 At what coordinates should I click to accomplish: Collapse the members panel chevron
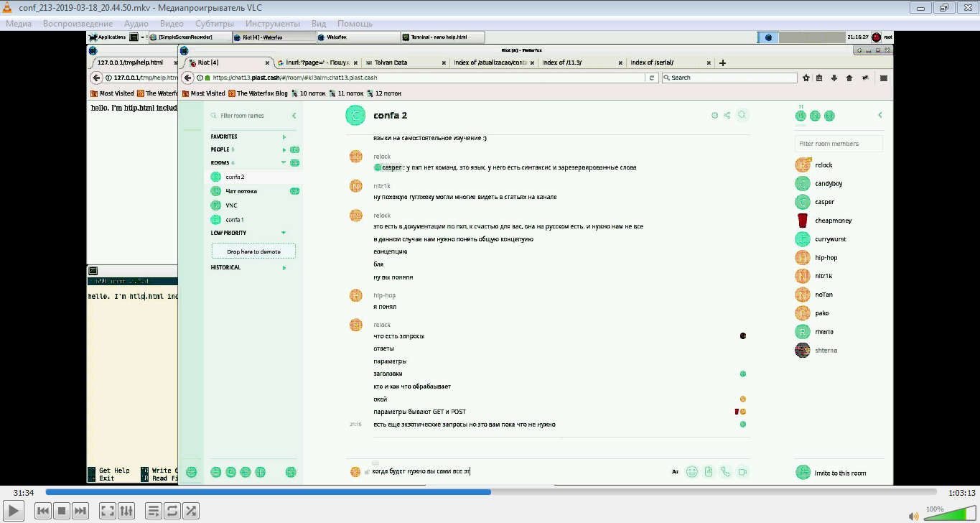click(880, 115)
